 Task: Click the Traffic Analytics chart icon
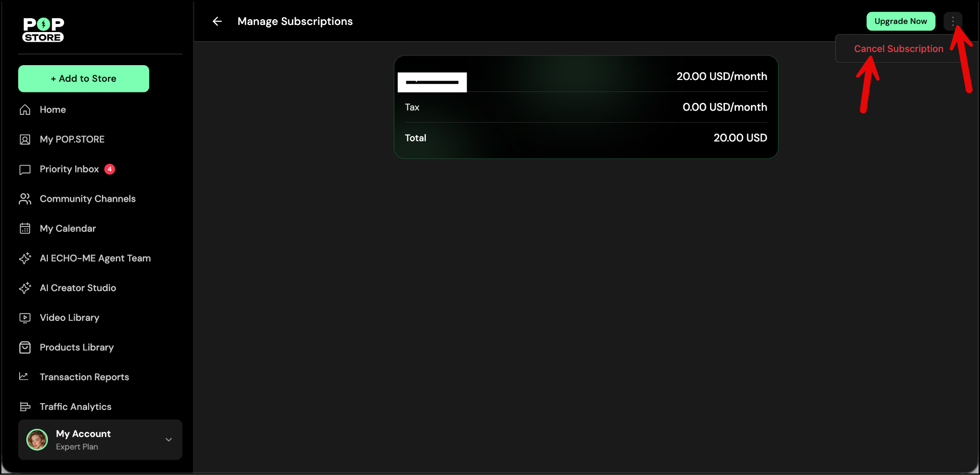pyautogui.click(x=25, y=407)
